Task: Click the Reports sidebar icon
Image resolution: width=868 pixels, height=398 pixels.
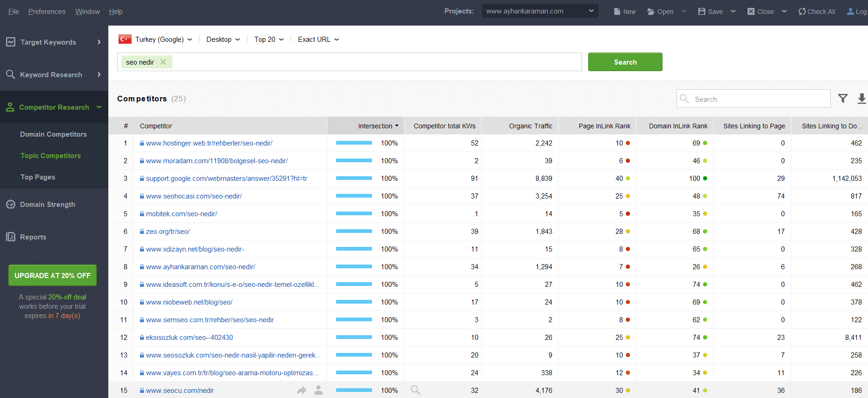Action: click(11, 237)
